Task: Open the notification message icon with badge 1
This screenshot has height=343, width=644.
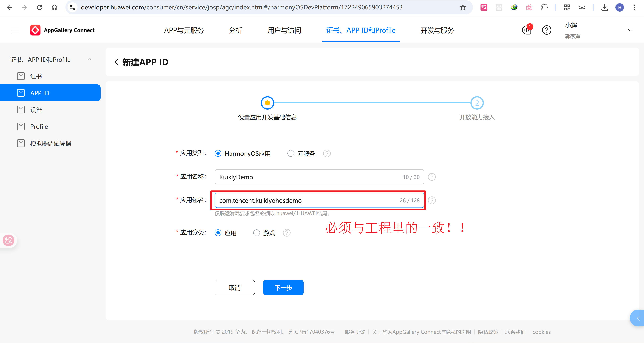Action: tap(526, 30)
